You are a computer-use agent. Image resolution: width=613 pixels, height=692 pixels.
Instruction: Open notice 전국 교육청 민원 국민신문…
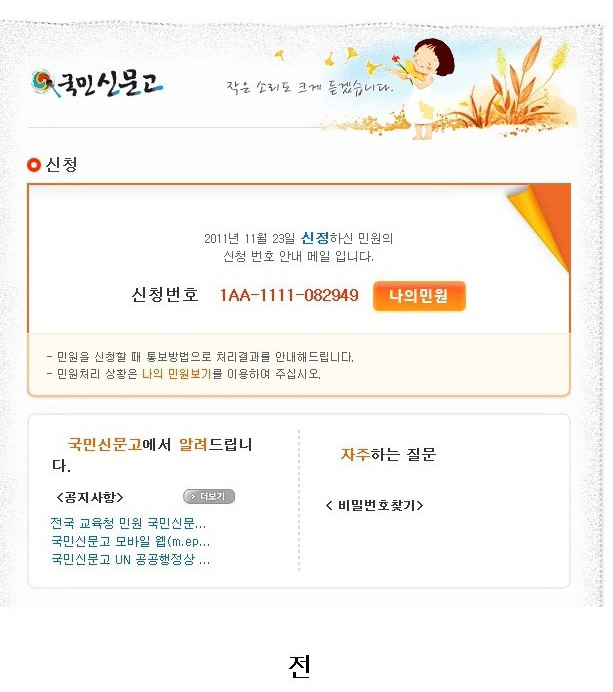click(x=128, y=523)
